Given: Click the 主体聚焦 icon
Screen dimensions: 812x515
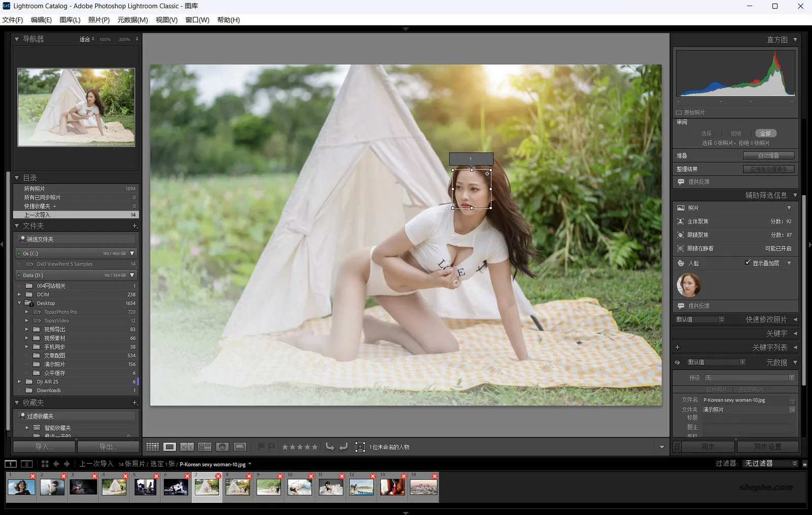Looking at the screenshot, I should pyautogui.click(x=681, y=221).
